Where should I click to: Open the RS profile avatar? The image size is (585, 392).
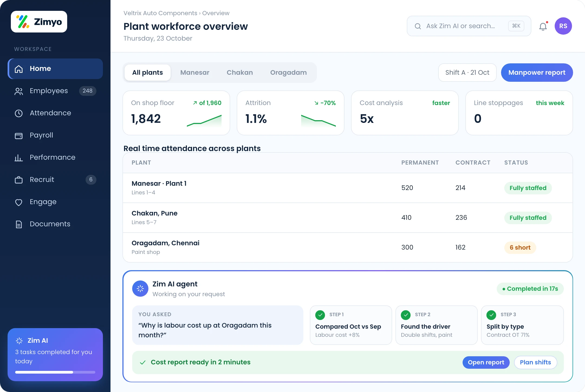click(563, 26)
